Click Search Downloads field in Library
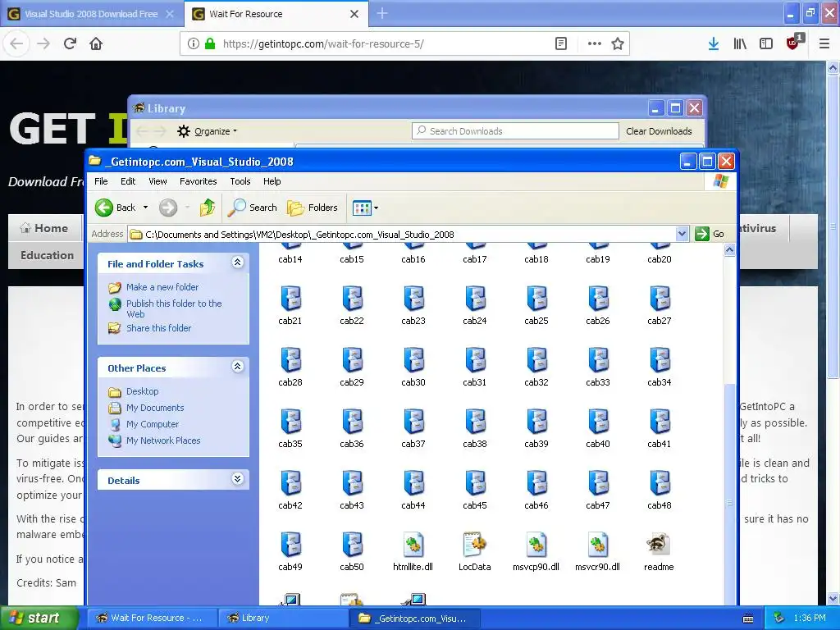The image size is (840, 630). click(515, 131)
